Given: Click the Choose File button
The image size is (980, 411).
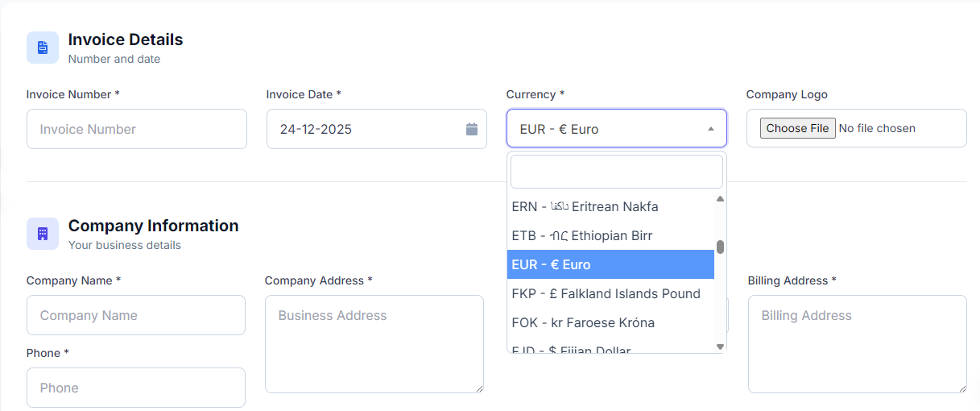Looking at the screenshot, I should 797,128.
